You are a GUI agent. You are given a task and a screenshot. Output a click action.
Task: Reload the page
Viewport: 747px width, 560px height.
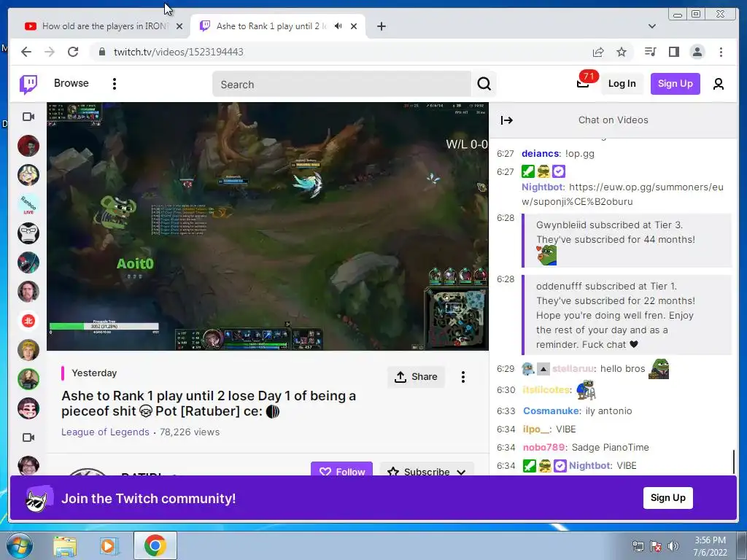click(73, 52)
